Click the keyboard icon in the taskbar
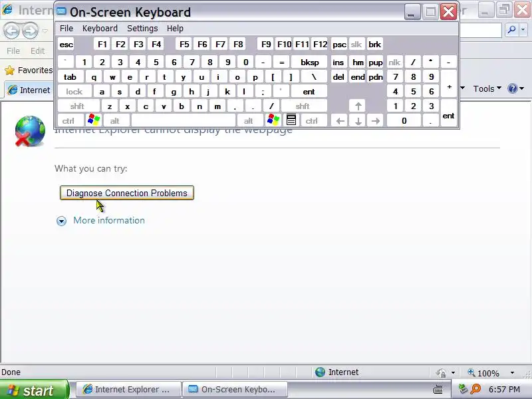Viewport: 532px width, 399px height. click(x=438, y=390)
